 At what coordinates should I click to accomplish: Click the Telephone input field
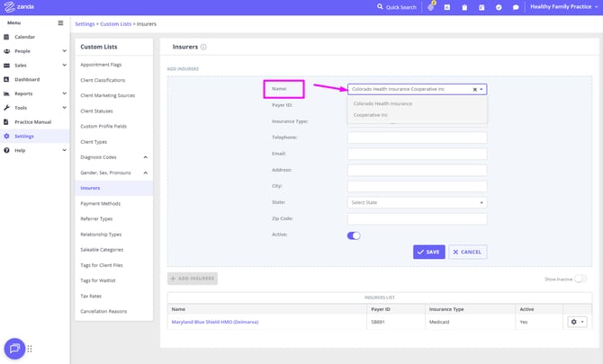click(x=417, y=138)
